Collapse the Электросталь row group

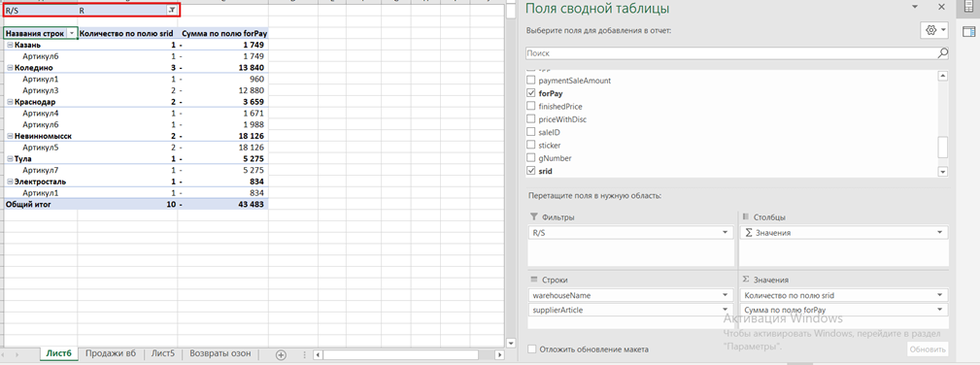point(10,182)
